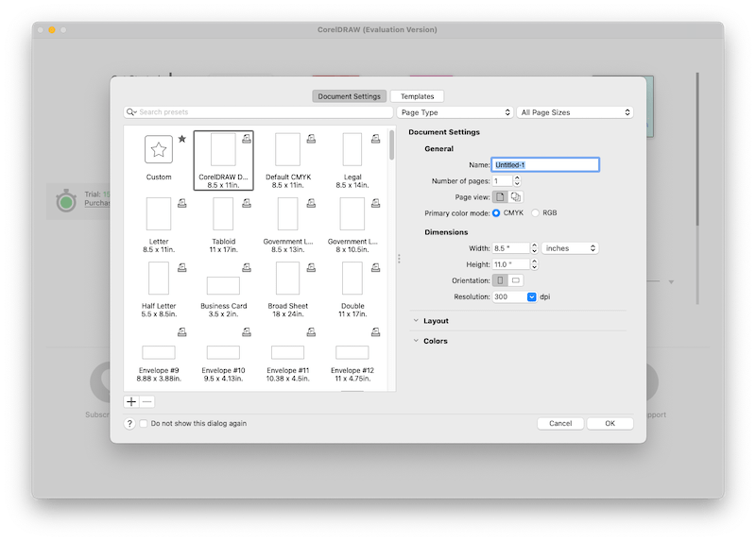Choose facing pages view icon

coord(516,196)
